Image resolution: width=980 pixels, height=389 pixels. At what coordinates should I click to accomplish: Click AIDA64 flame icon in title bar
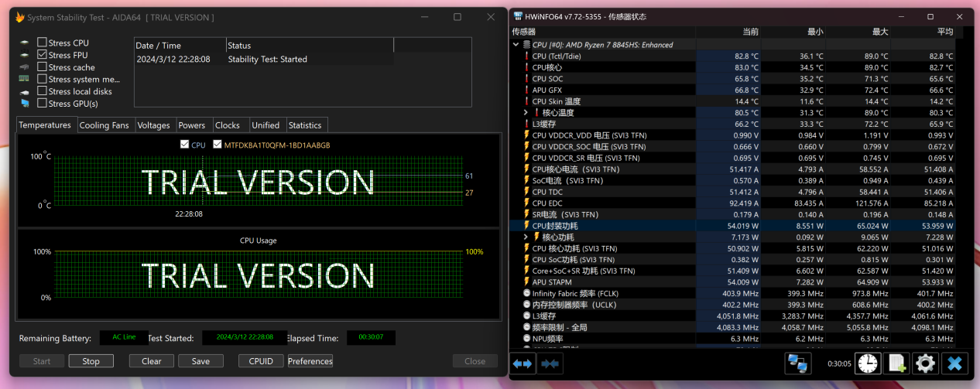pyautogui.click(x=20, y=17)
